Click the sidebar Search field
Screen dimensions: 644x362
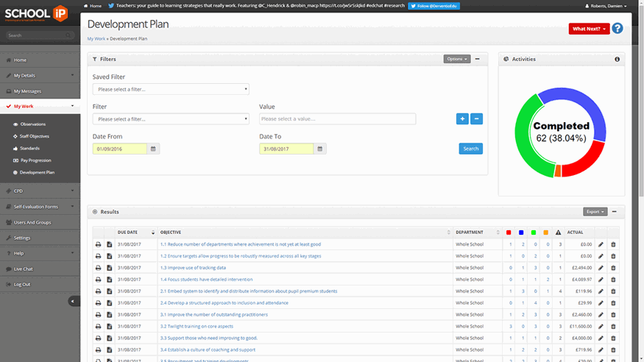point(40,35)
